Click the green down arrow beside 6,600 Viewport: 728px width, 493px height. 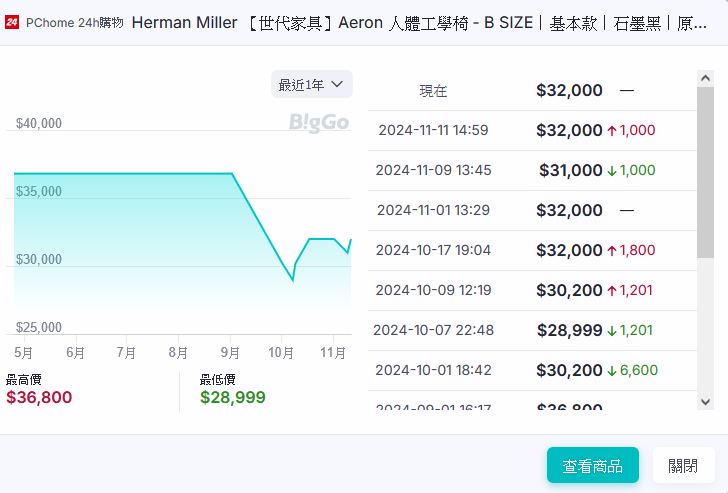[612, 370]
